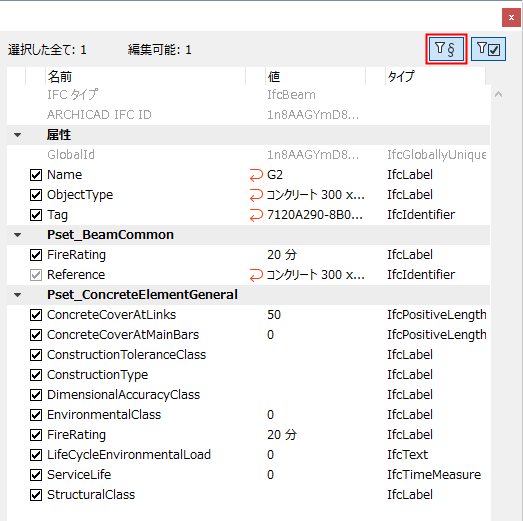The height and width of the screenshot is (521, 523).
Task: Select the ARCHICAD IFC ID row
Action: click(x=248, y=115)
